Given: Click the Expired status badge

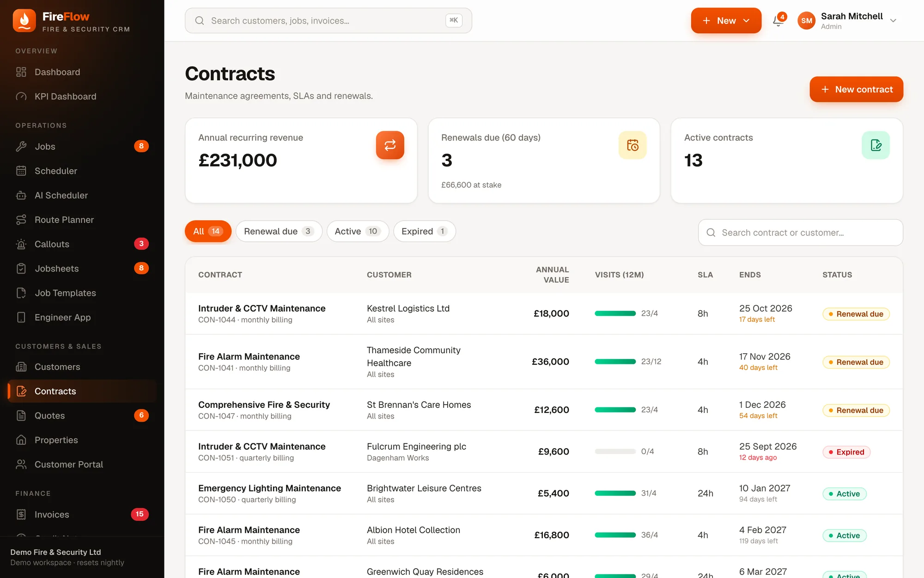Looking at the screenshot, I should (x=846, y=452).
